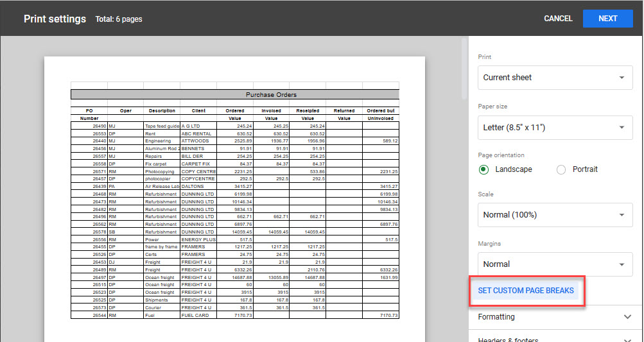Open the Scale Normal (100%) dropdown
Viewport: 644px width, 342px height.
551,215
